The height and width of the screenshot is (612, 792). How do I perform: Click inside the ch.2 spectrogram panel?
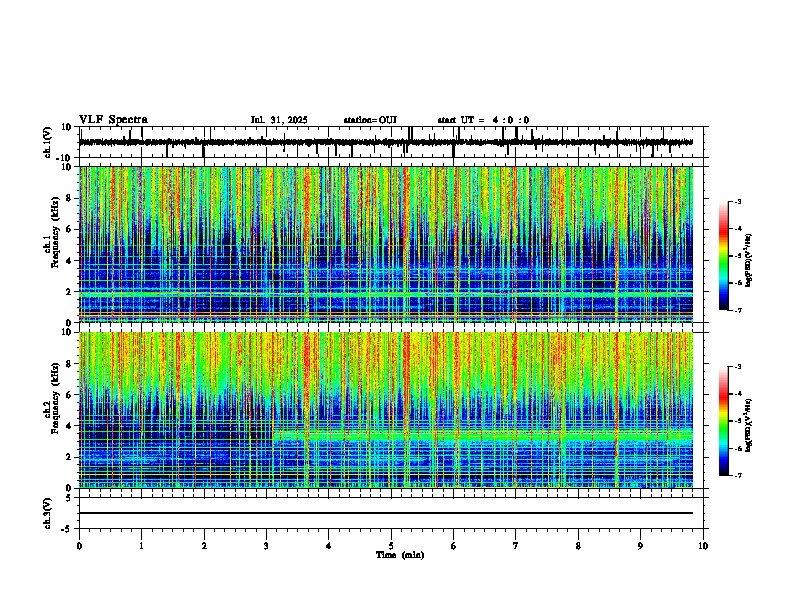[386, 410]
